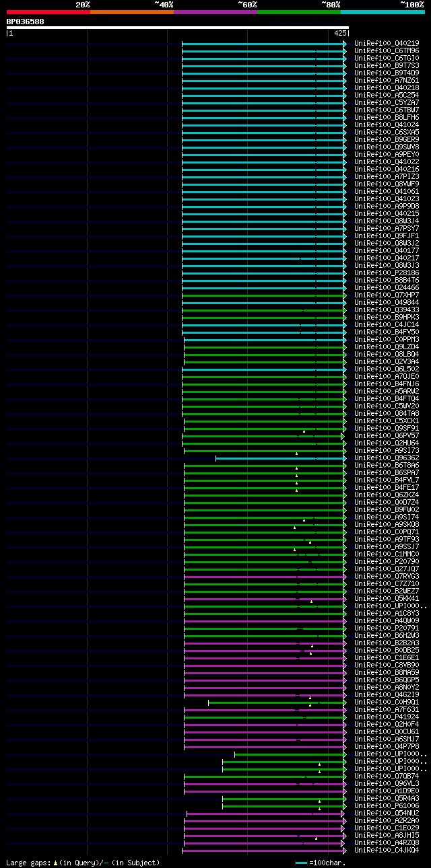This screenshot has height=868, width=431.
Task: Select the UniRef100_C5WV20 label
Action: point(387,406)
